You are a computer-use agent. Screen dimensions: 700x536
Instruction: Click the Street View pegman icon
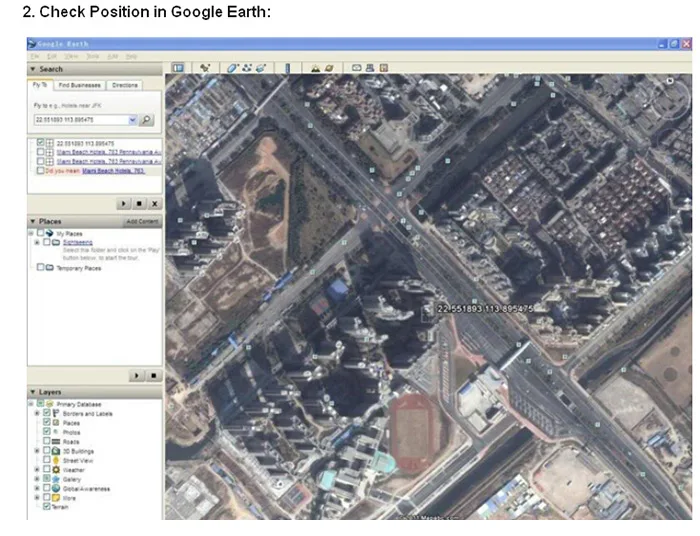56,460
